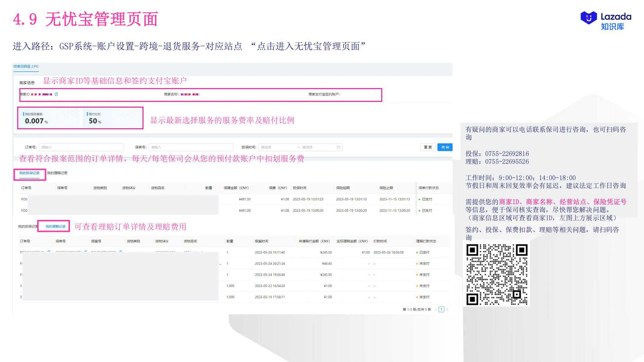Click the 订单号 input field
This screenshot has height=362, width=644.
coord(82,147)
